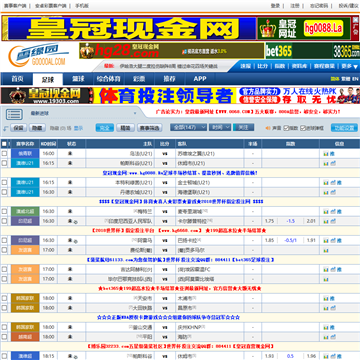Click the sort arrow icon beside 保留 button

(x=6, y=128)
